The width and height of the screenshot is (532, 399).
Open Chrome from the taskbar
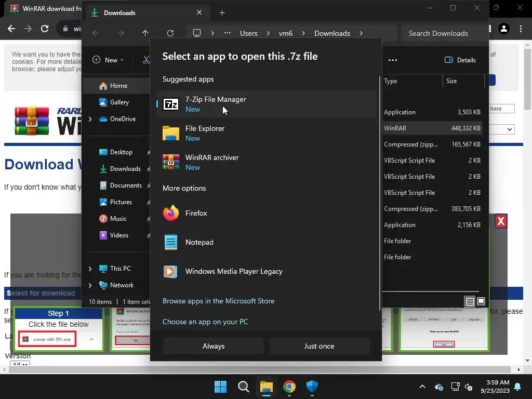289,387
